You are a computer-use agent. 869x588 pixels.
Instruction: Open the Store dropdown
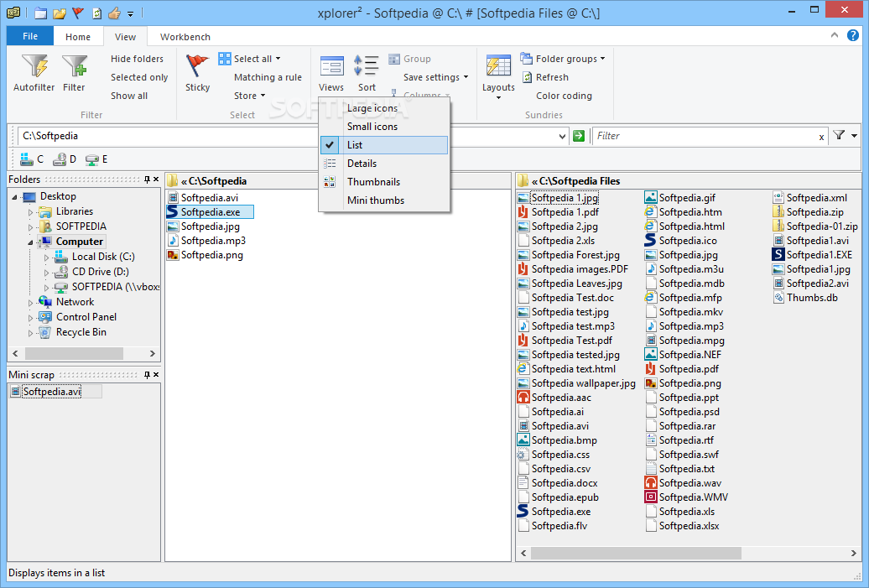249,96
